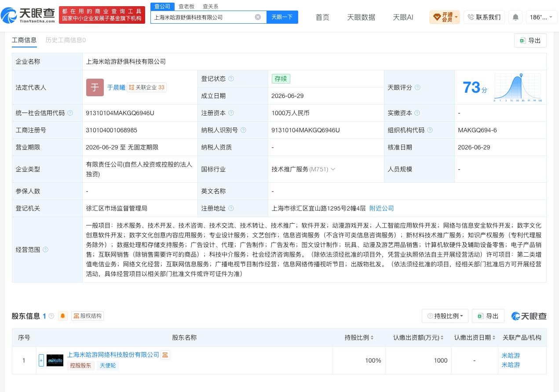Click the 天眼评分 score chart

pos(518,87)
